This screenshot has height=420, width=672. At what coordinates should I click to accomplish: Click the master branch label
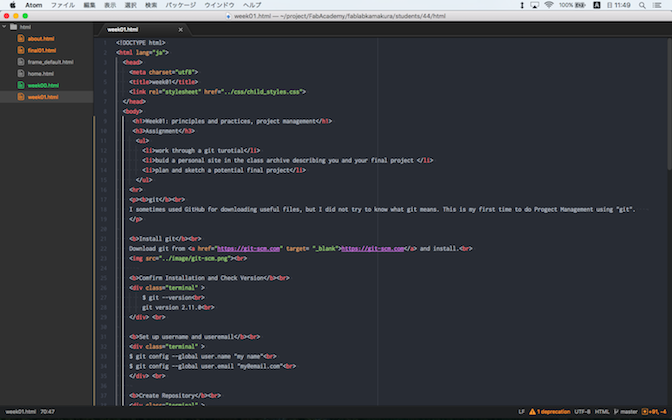pos(629,412)
